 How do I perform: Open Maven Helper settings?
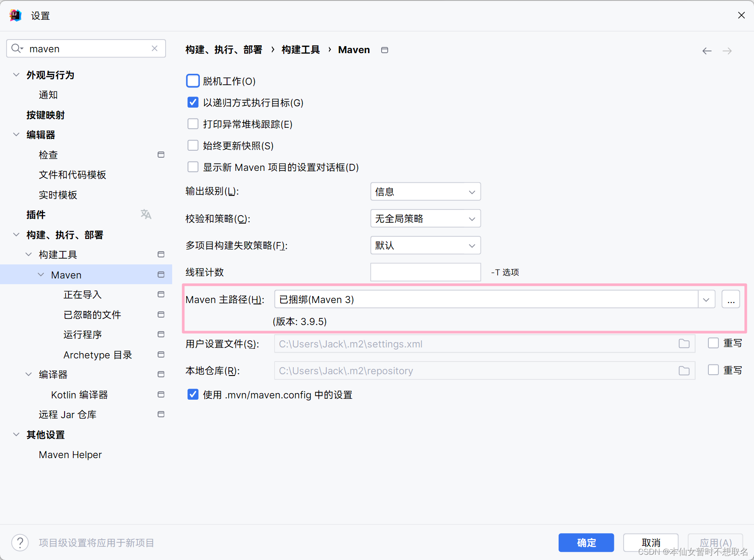click(70, 455)
